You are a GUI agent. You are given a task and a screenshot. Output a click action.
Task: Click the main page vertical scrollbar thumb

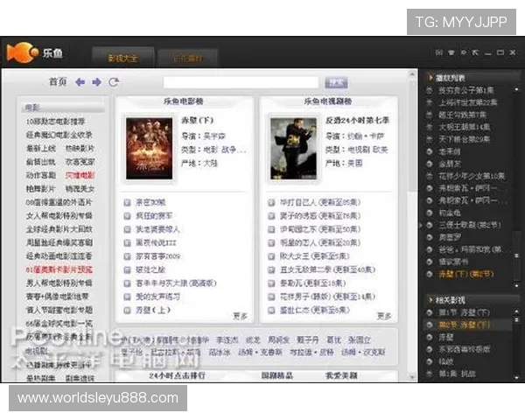pyautogui.click(x=412, y=136)
